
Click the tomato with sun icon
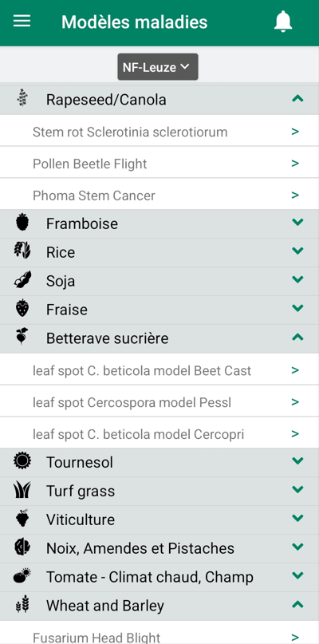point(22,575)
